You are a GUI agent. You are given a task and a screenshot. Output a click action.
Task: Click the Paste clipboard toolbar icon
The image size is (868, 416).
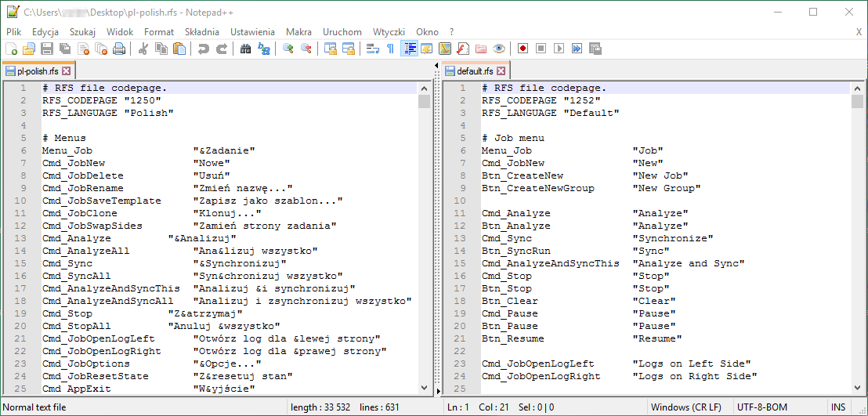point(179,49)
